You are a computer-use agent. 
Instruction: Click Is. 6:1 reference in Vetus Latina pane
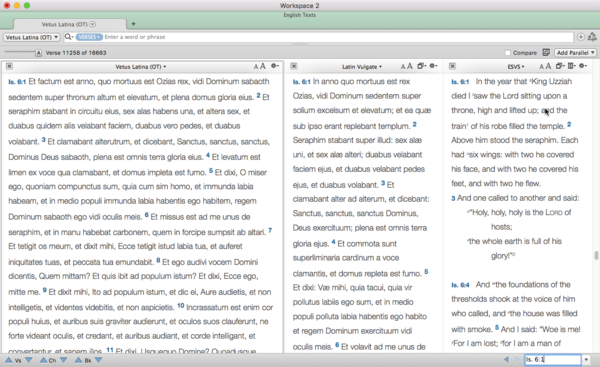[x=17, y=82]
